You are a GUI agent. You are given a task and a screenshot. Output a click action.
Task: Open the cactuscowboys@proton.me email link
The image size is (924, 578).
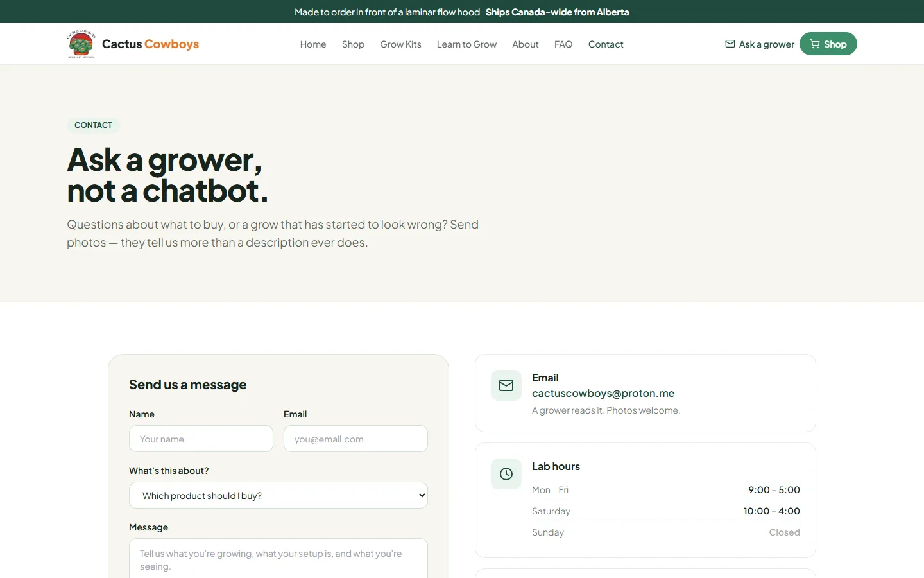tap(603, 393)
